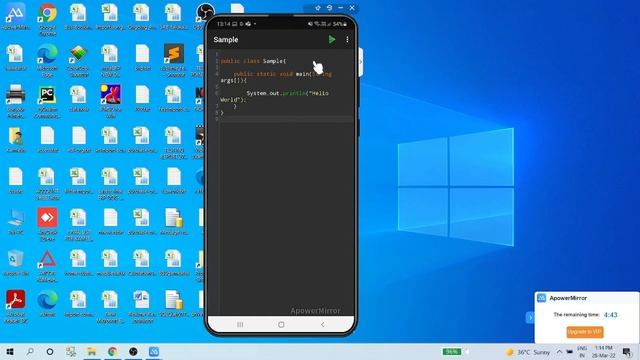The width and height of the screenshot is (640, 360).
Task: Open the green stacked-layers app shortcut
Action: click(x=78, y=60)
